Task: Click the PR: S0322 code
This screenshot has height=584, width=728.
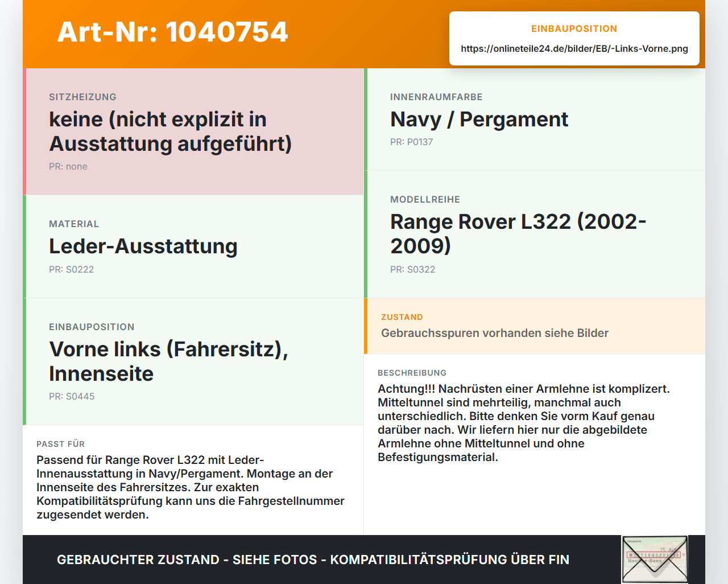Action: pyautogui.click(x=412, y=270)
